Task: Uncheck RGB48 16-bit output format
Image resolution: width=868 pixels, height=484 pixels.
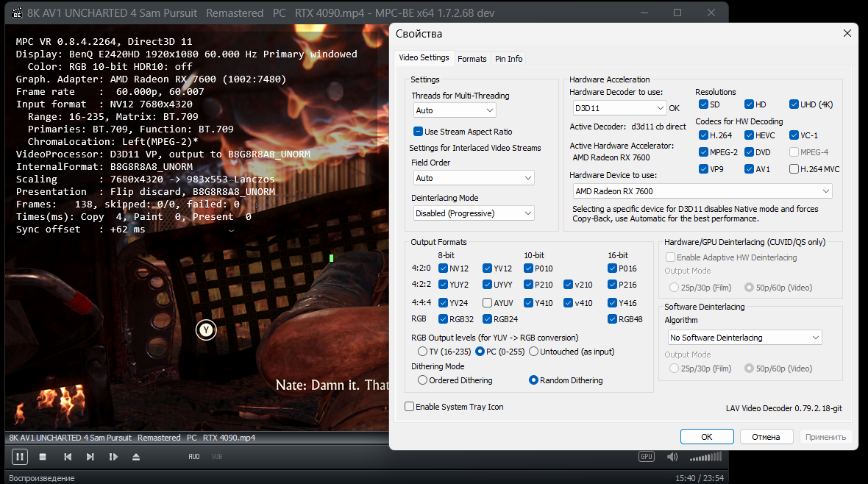Action: point(612,319)
